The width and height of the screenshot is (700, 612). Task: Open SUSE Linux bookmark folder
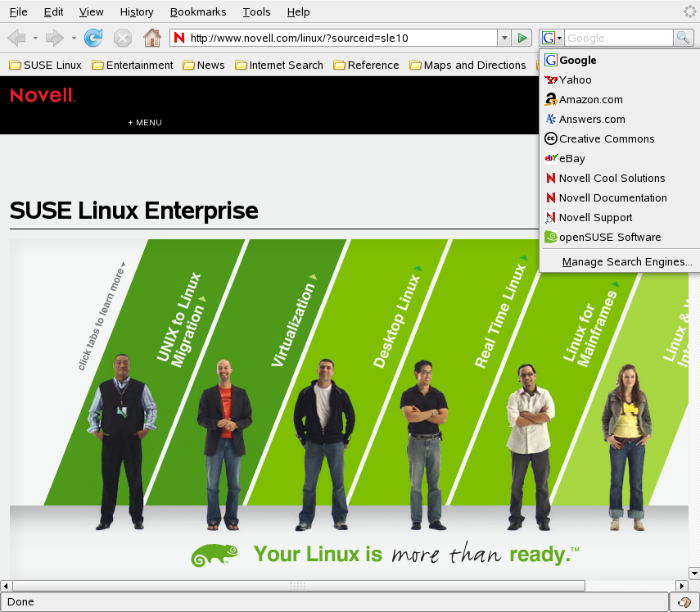45,66
